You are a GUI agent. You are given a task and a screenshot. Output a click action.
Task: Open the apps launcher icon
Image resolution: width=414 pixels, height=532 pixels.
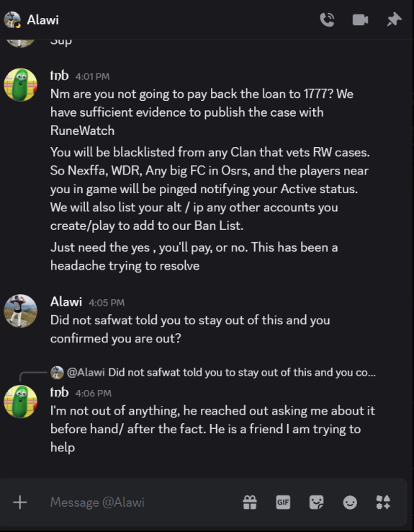point(383,502)
